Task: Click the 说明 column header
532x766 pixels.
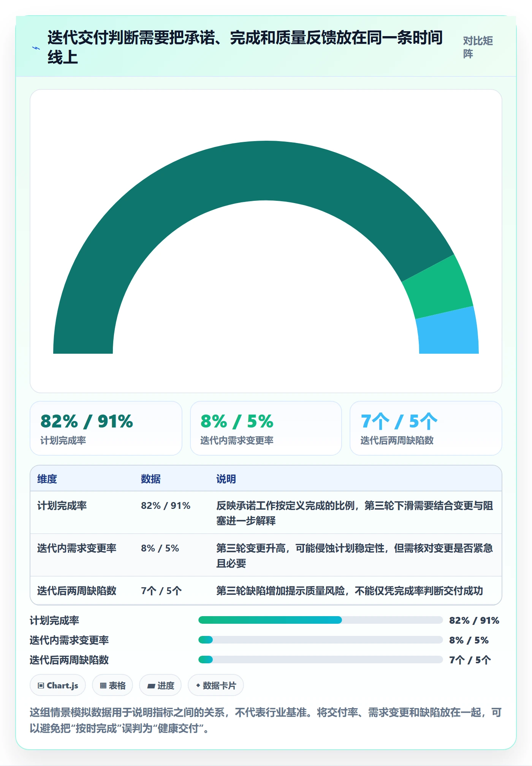Action: [x=226, y=479]
